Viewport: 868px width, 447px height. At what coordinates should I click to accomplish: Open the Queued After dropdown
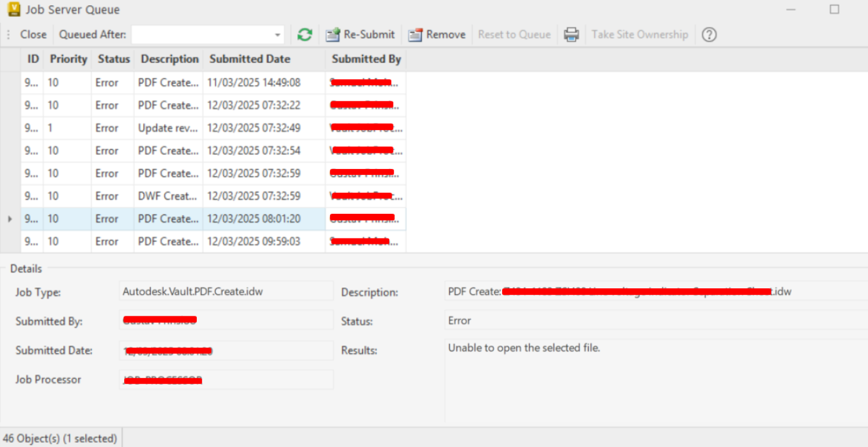tap(277, 34)
